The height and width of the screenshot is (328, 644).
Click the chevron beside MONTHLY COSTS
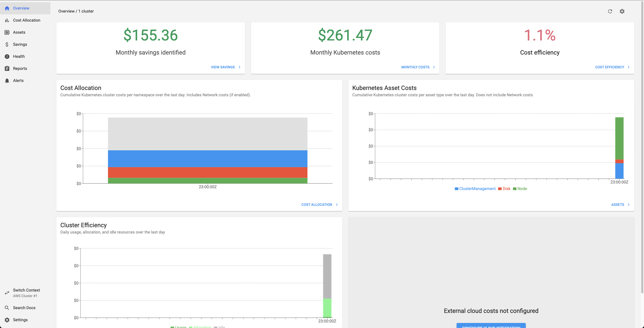click(434, 67)
